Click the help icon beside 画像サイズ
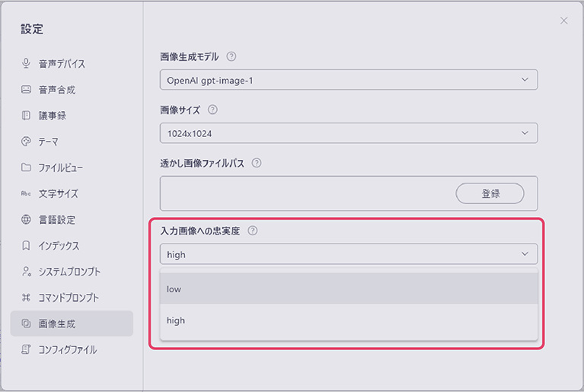584x392 pixels. tap(212, 110)
